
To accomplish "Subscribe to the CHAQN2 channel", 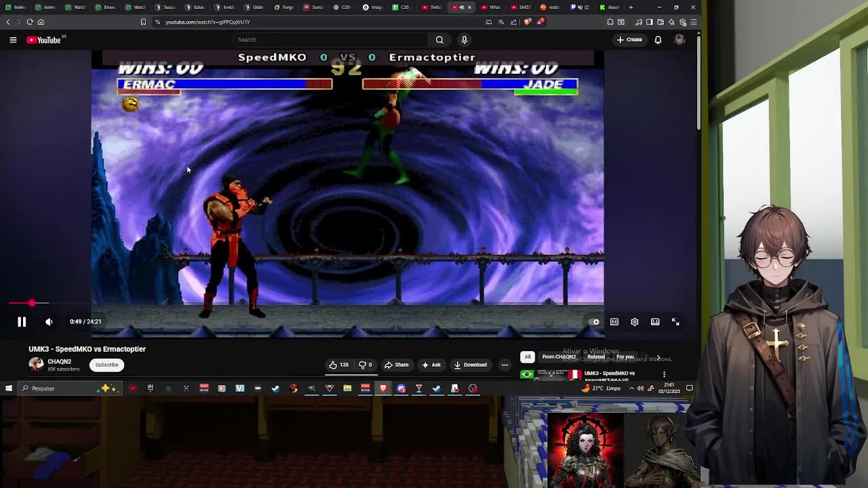I will coord(106,365).
